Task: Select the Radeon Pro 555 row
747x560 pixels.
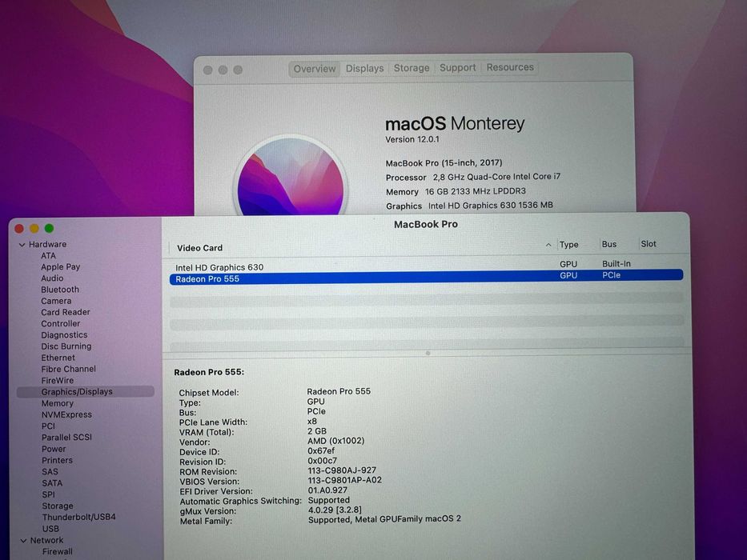Action: pyautogui.click(x=427, y=277)
